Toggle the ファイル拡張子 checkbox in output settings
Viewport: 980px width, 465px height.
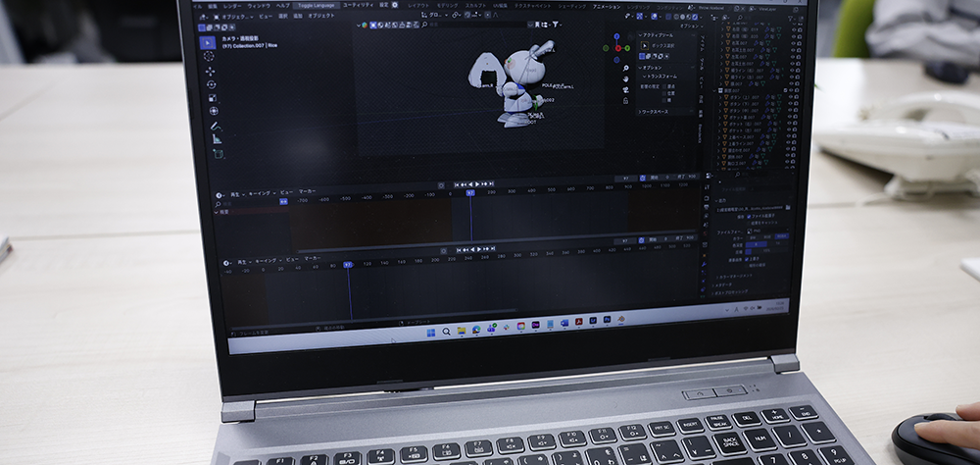[x=750, y=215]
